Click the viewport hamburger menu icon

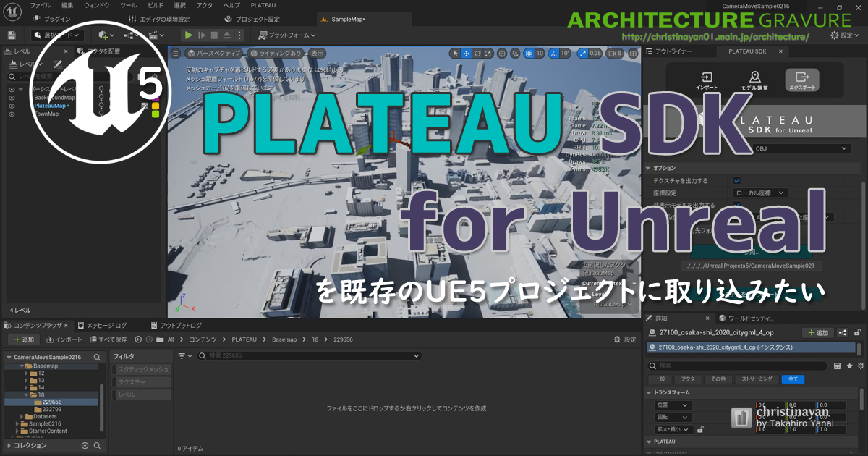174,52
